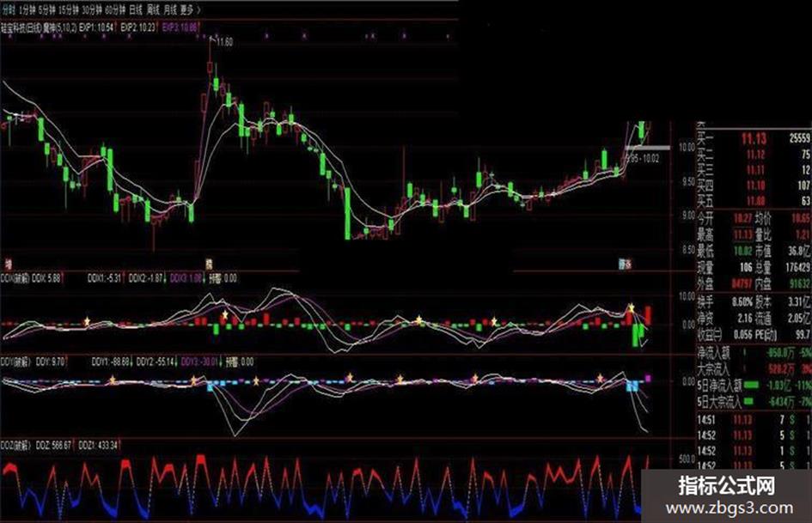812x523 pixels.
Task: Click the 5日净流入额 row
Action: click(x=754, y=386)
